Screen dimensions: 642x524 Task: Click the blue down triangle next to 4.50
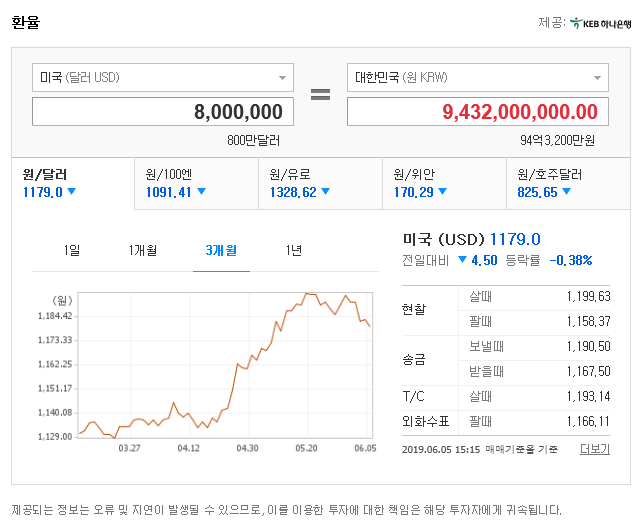click(461, 260)
